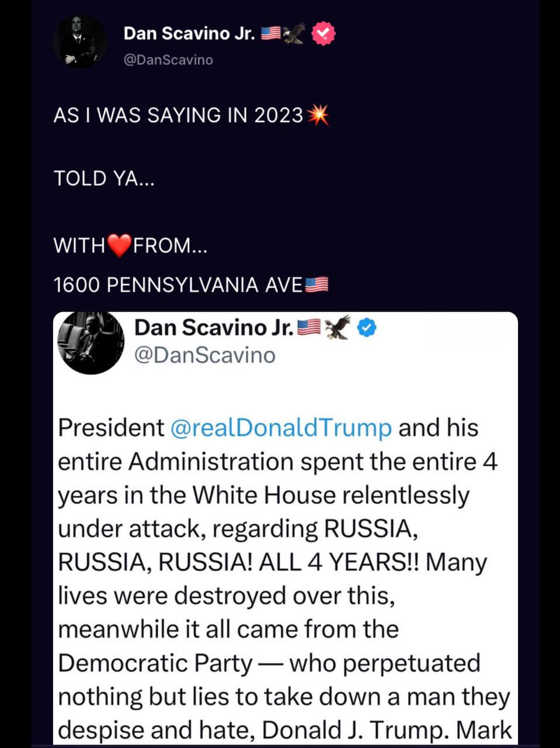Viewport: 560px width, 748px height.
Task: Click the blue verified checkmark in quoted tweet
Action: click(x=367, y=328)
